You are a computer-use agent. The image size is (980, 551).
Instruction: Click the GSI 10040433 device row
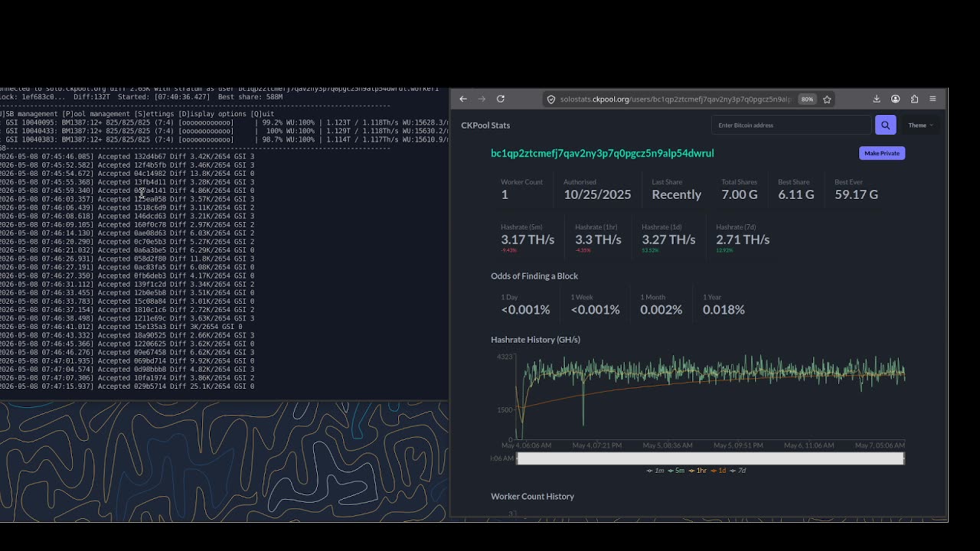click(224, 131)
